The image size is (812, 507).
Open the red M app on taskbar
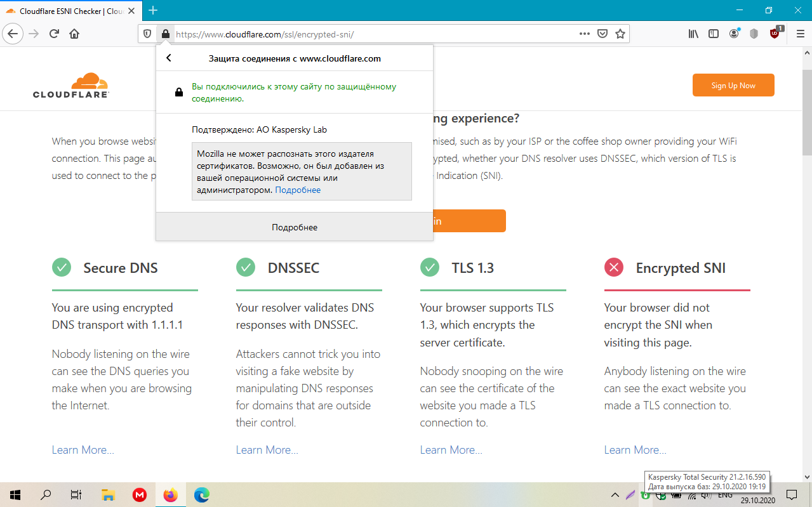pyautogui.click(x=140, y=495)
